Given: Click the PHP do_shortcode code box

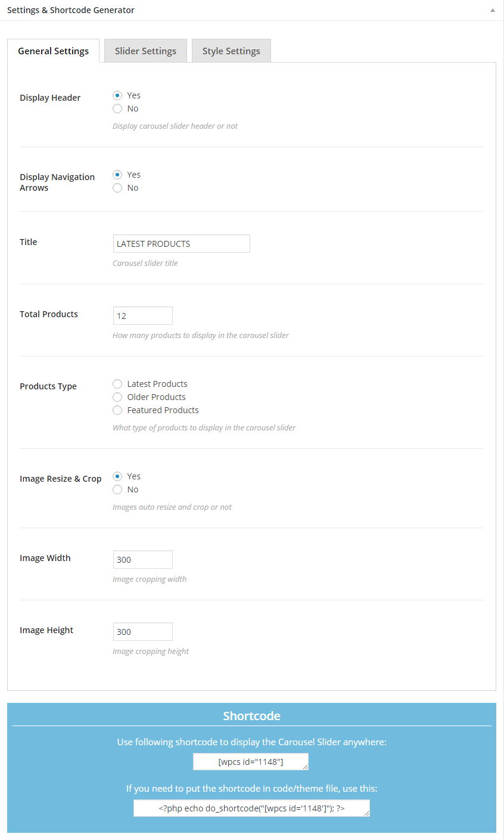Looking at the screenshot, I should pyautogui.click(x=251, y=808).
